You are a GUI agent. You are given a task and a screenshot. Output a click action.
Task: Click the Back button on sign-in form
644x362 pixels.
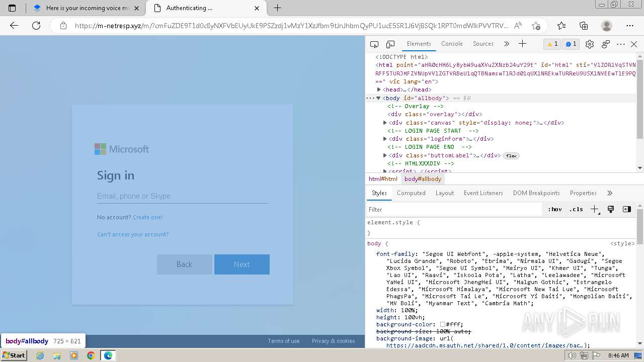point(184,264)
